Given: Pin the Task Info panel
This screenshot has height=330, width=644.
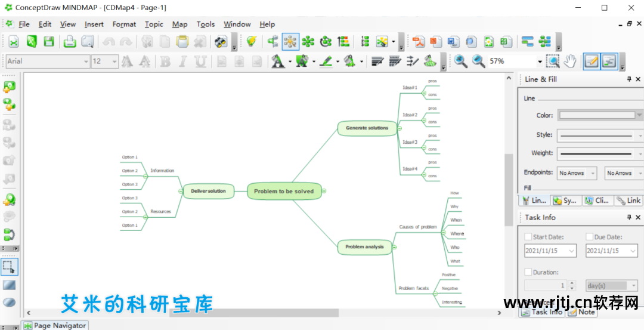Looking at the screenshot, I should 629,217.
